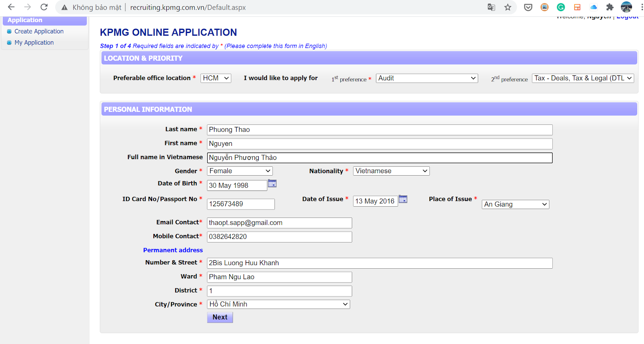Open City/Province Hồ Chí Minh dropdown
This screenshot has width=644, height=344.
pos(279,304)
